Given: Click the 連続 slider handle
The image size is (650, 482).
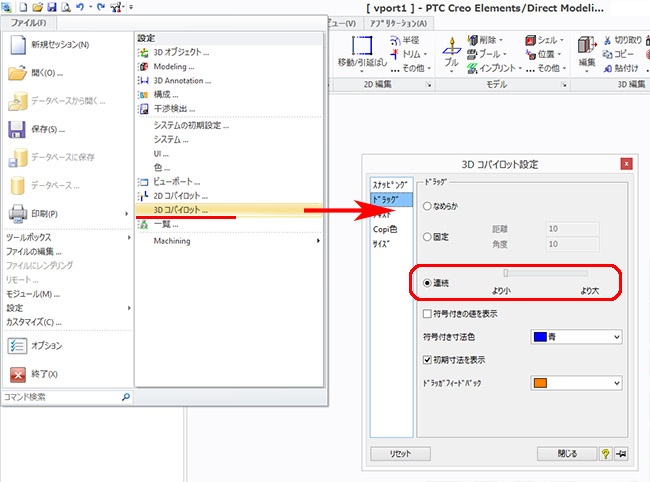Looking at the screenshot, I should 506,272.
